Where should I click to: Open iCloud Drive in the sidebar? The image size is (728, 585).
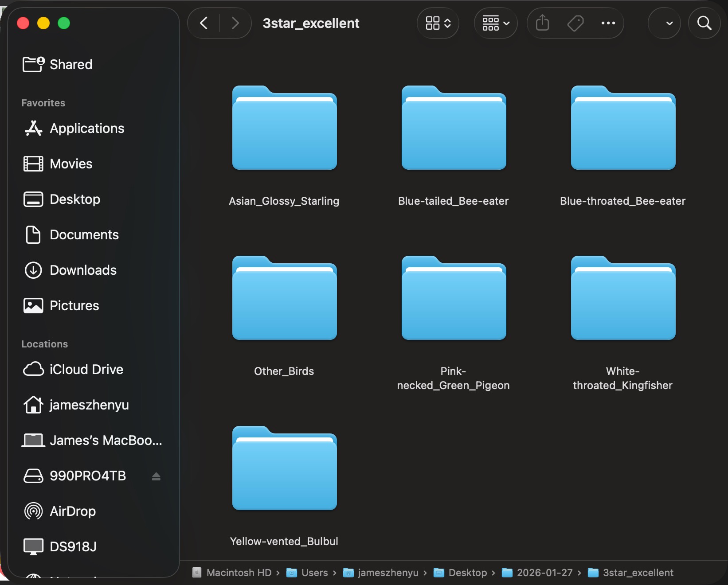click(86, 369)
